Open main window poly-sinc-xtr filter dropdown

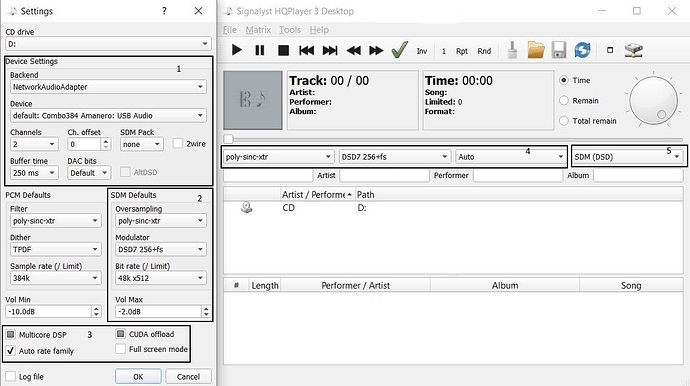pos(278,157)
